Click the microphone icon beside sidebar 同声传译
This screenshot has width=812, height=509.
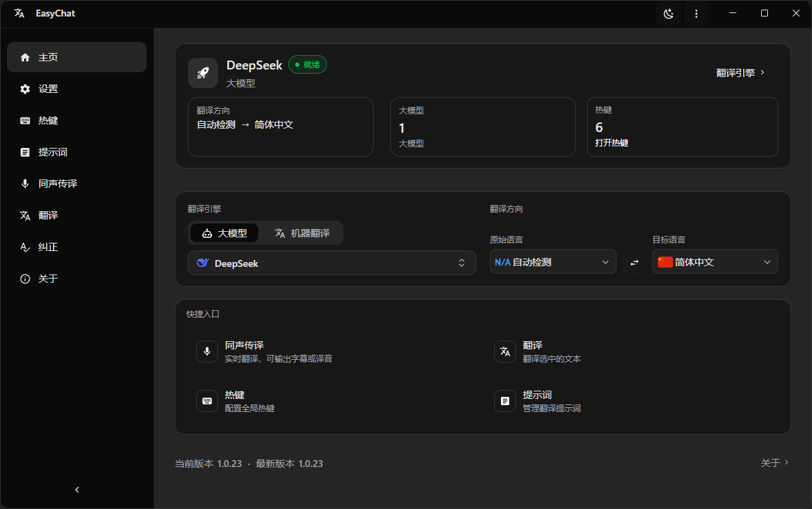25,184
